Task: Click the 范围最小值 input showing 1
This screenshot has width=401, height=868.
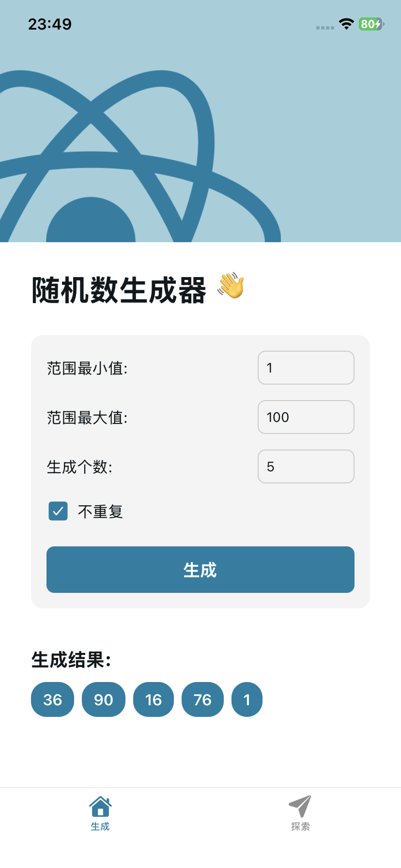Action: click(306, 368)
